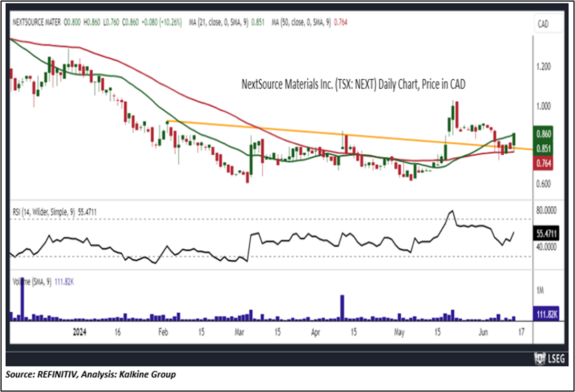Click the 0.600 price axis label
Image resolution: width=575 pixels, height=392 pixels.
point(543,184)
